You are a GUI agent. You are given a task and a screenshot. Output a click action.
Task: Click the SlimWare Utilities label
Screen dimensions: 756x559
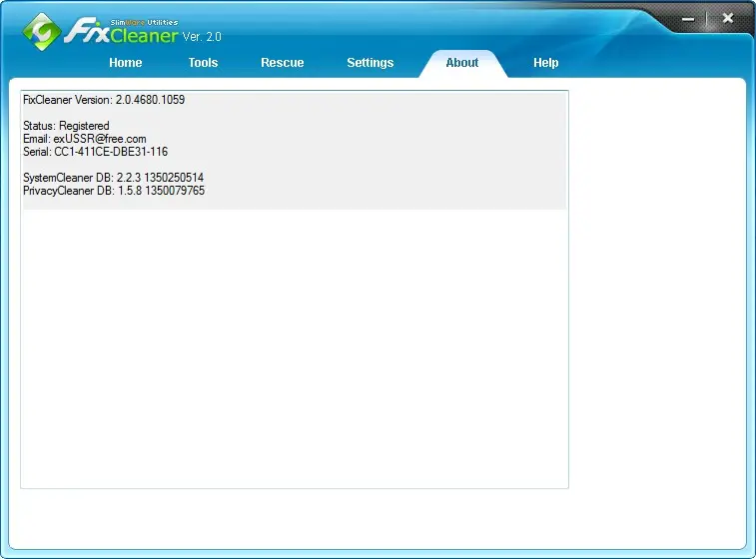(144, 22)
